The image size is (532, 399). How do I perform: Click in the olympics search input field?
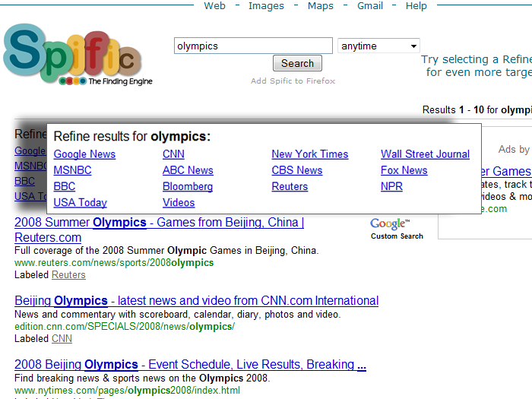[253, 46]
